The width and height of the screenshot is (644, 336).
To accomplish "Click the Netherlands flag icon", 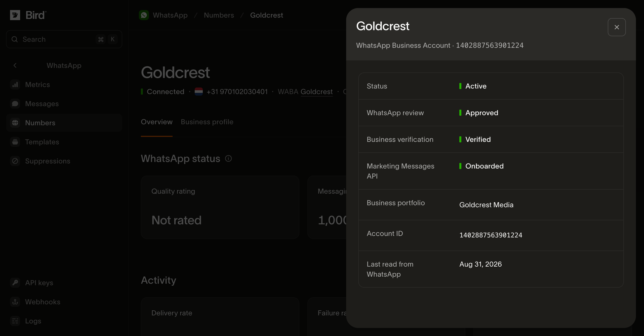I will click(x=199, y=92).
